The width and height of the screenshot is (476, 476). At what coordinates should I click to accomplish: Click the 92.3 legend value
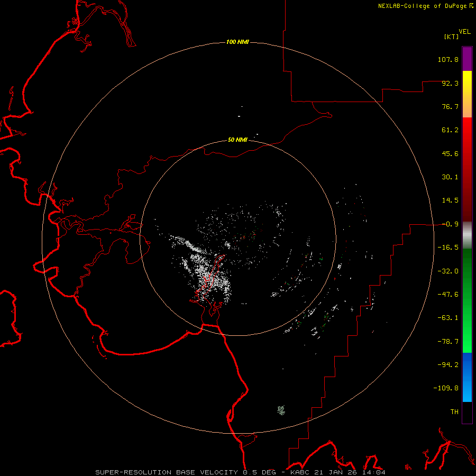(x=450, y=83)
